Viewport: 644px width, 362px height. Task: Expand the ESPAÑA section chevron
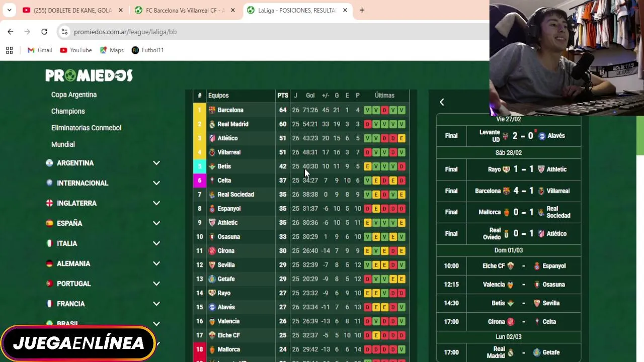click(156, 223)
